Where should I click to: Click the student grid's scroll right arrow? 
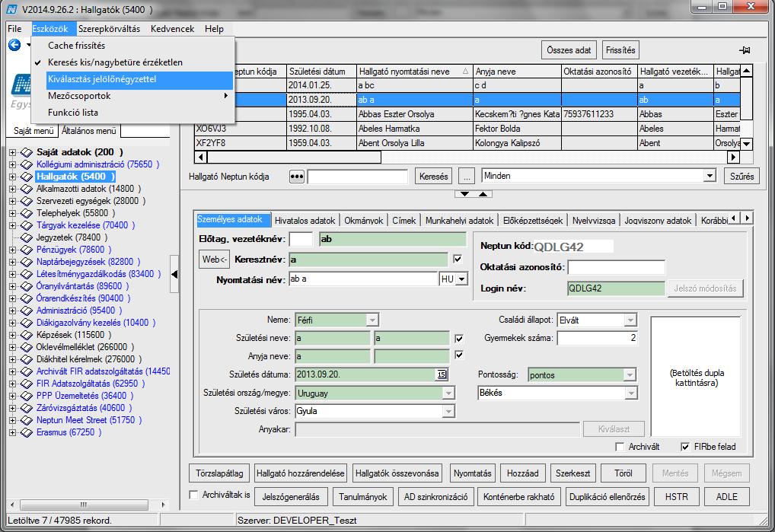[x=733, y=157]
